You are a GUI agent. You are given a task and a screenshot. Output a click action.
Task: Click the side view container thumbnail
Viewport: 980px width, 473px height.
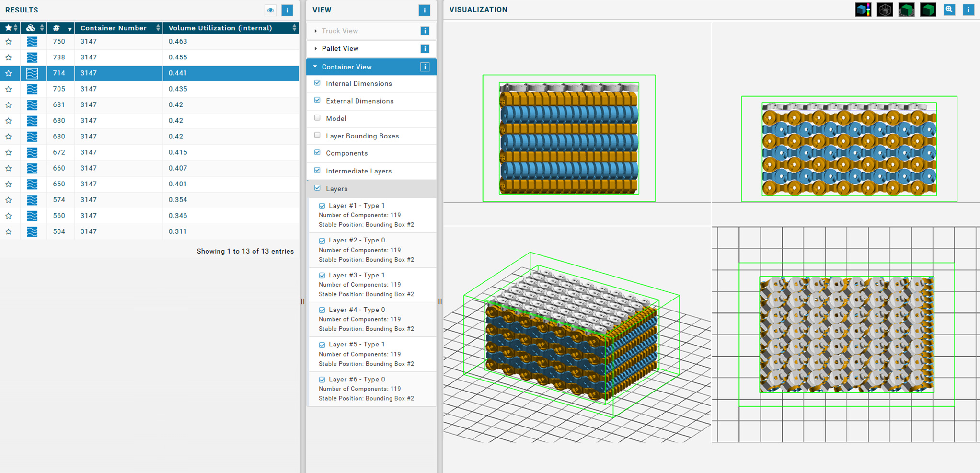[849, 149]
